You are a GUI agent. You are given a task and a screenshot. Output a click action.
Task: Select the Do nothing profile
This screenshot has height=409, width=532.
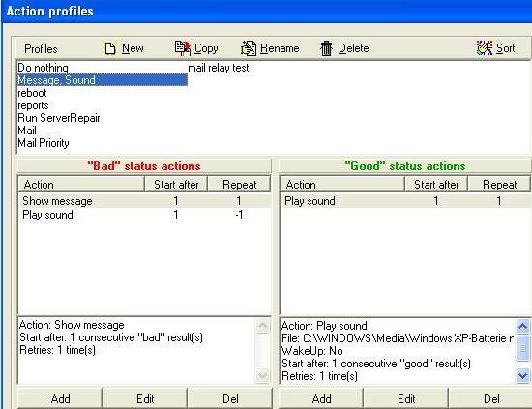(44, 68)
